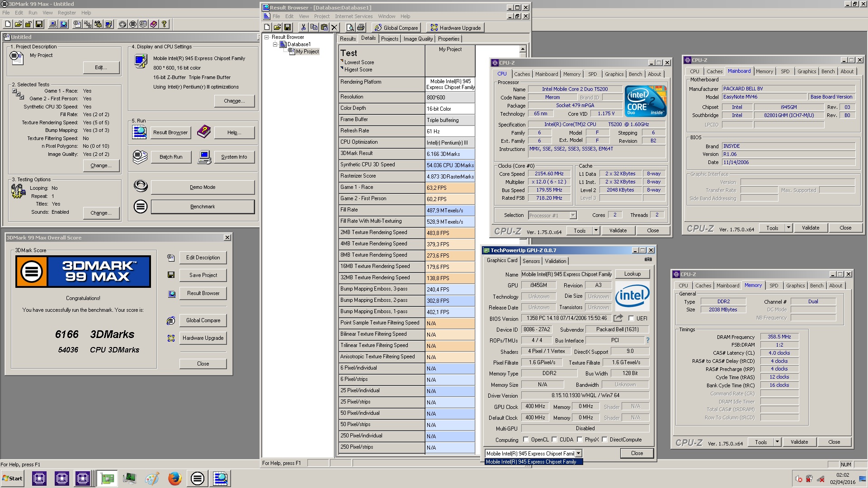Click the Delete X icon in Result Browser toolbar
This screenshot has width=868, height=488.
pos(335,27)
